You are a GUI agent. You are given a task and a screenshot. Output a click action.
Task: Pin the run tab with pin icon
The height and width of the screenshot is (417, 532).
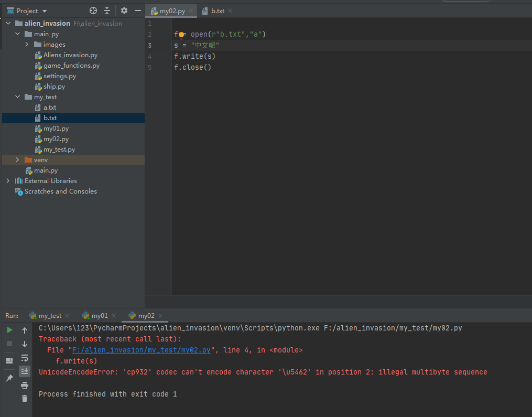coord(9,378)
